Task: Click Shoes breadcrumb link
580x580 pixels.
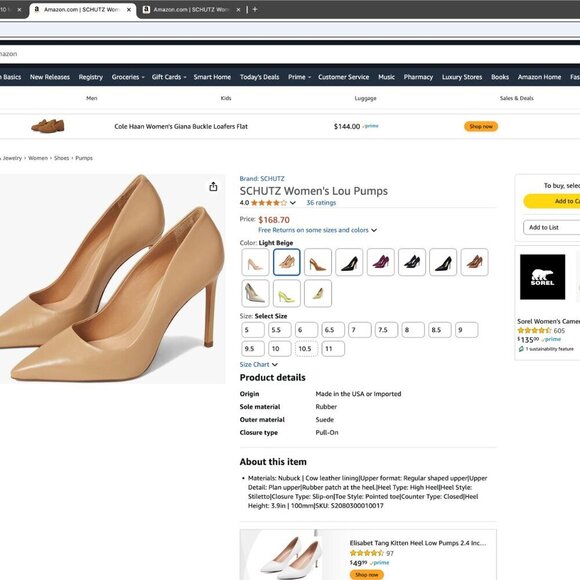Action: 61,158
